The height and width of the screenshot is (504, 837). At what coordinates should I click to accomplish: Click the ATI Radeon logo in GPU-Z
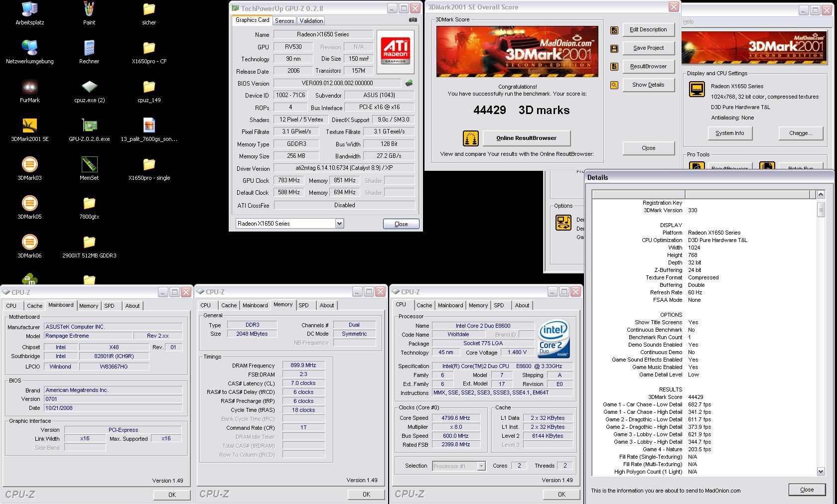pos(396,51)
